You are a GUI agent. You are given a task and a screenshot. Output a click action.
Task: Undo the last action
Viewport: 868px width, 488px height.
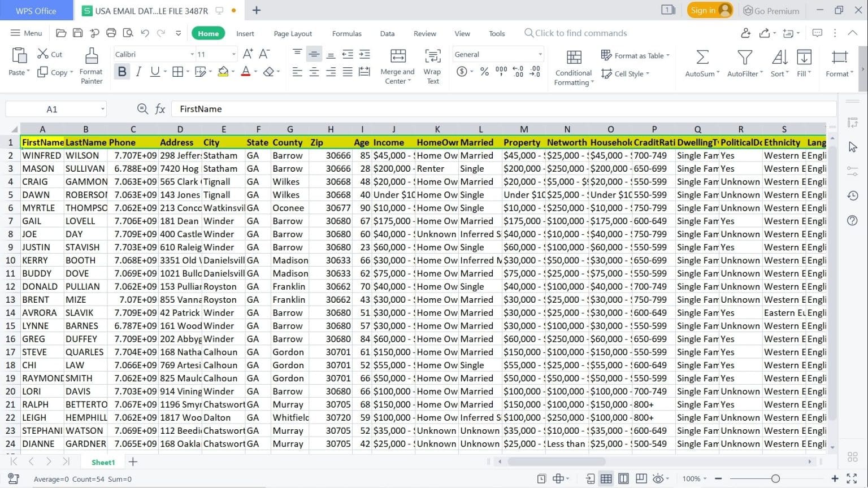coord(145,33)
